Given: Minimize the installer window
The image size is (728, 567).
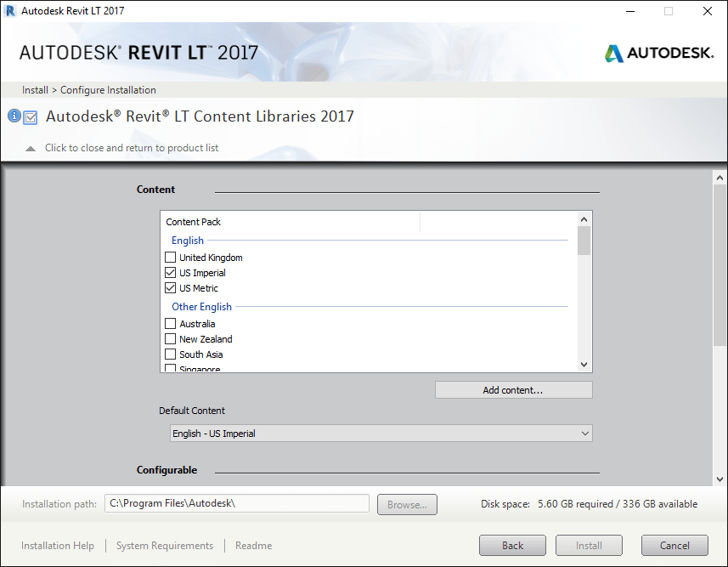Looking at the screenshot, I should point(630,11).
